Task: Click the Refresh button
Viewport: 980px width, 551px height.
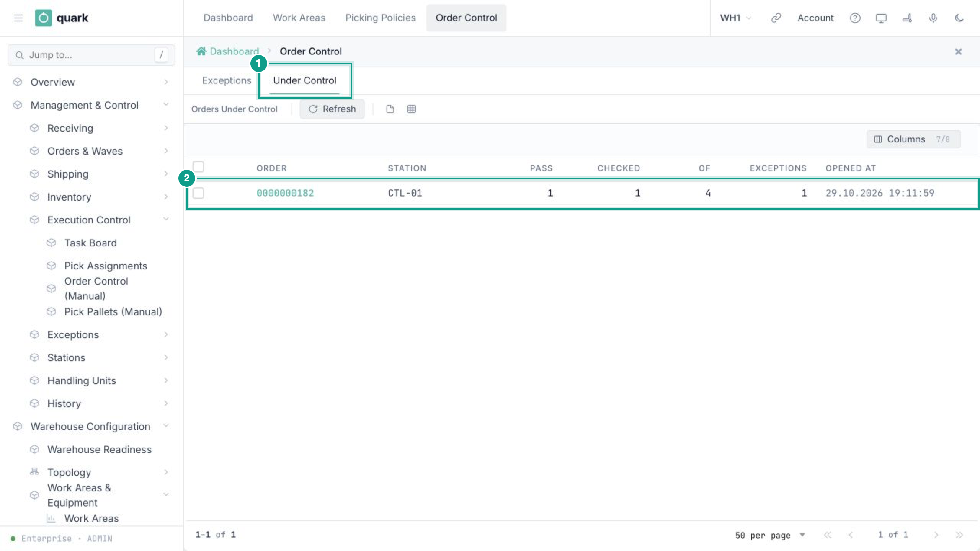Action: click(332, 109)
